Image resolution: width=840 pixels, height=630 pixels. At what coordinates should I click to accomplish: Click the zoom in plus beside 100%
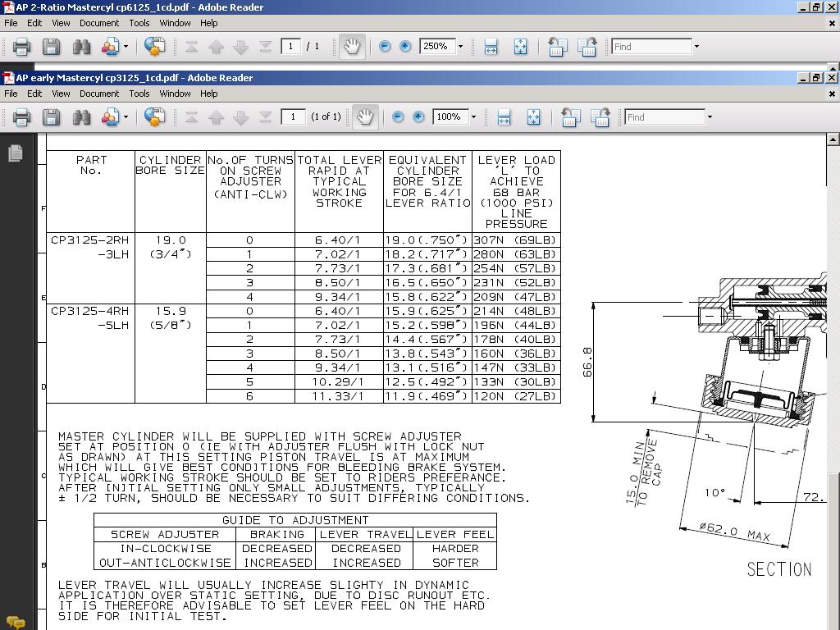[418, 117]
